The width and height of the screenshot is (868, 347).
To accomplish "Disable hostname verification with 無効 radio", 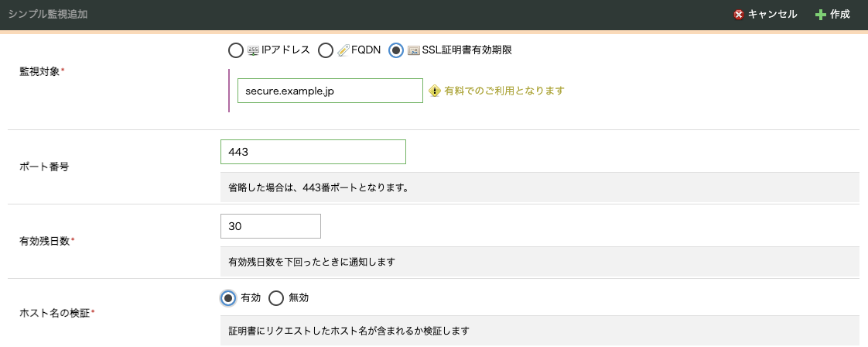I will coord(275,298).
